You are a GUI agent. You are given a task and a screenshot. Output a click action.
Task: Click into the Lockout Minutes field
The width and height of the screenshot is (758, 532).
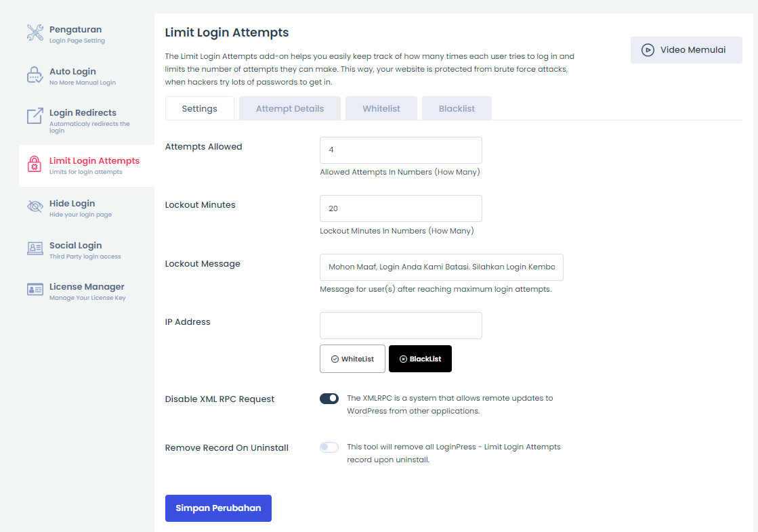pos(400,208)
